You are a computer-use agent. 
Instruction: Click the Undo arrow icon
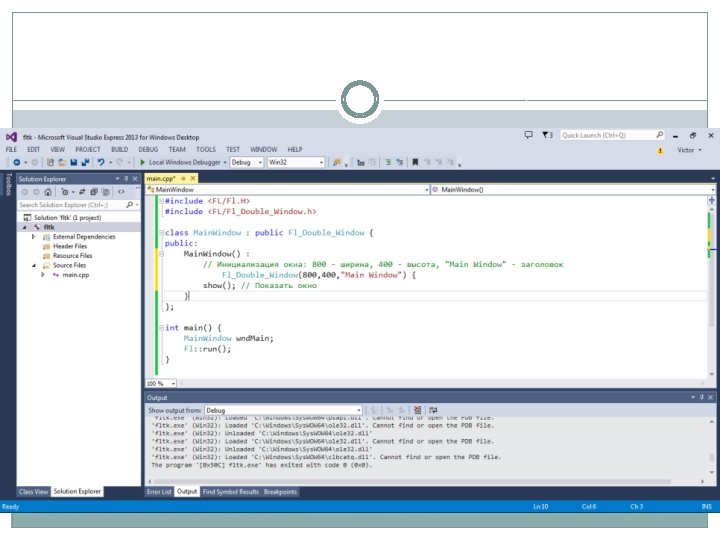pos(101,162)
